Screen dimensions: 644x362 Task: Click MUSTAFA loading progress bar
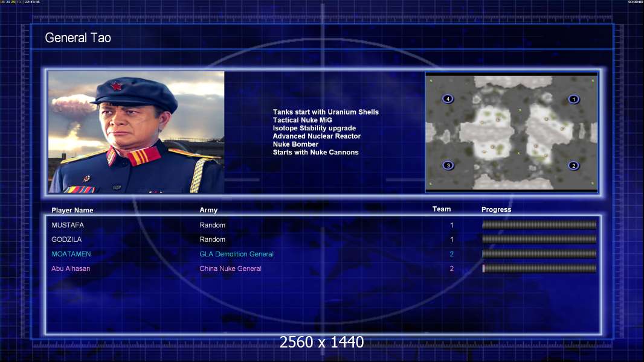(x=539, y=224)
